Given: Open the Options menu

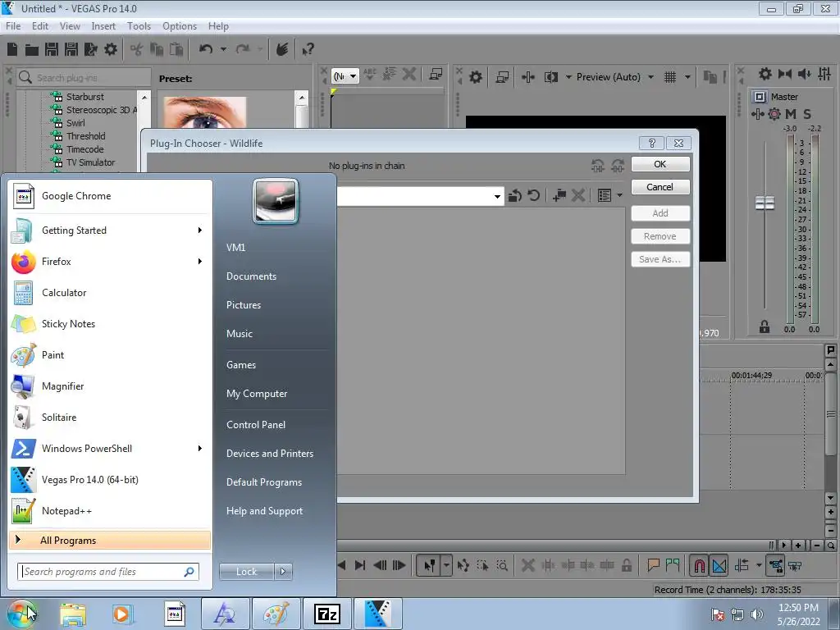Looking at the screenshot, I should click(x=180, y=25).
